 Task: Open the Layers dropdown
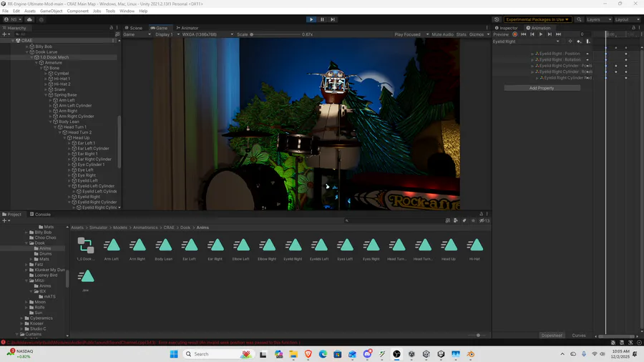[598, 19]
